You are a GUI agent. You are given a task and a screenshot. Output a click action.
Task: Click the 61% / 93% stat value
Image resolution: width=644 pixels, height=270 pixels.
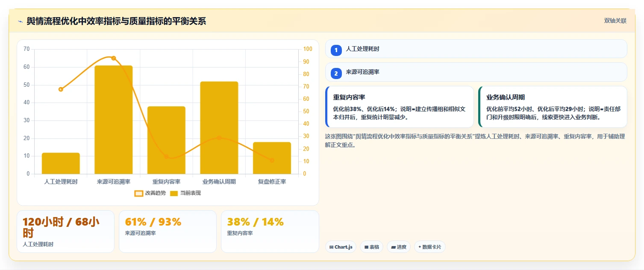153,222
